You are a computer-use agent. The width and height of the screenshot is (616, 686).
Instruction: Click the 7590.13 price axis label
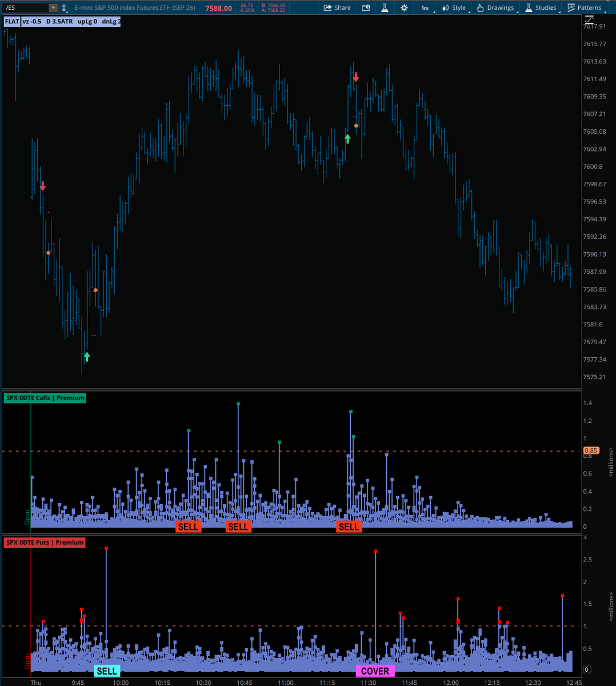[595, 254]
